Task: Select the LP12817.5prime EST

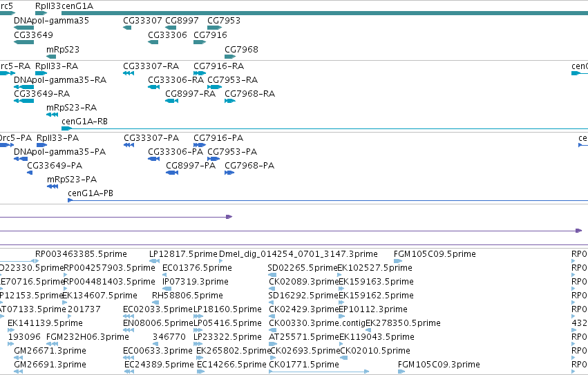Action: click(x=154, y=261)
